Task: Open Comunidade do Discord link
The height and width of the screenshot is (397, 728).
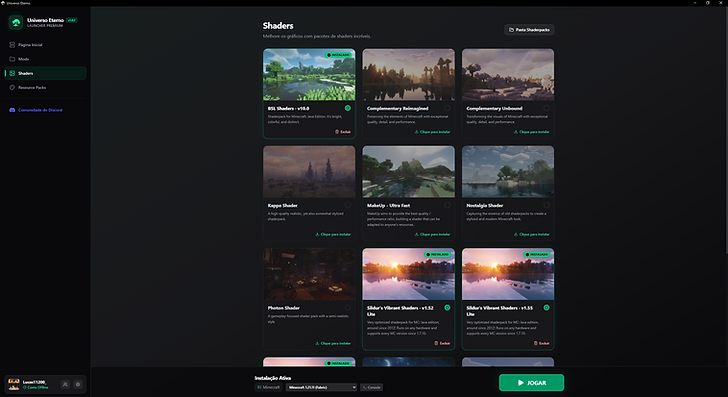Action: 45,110
